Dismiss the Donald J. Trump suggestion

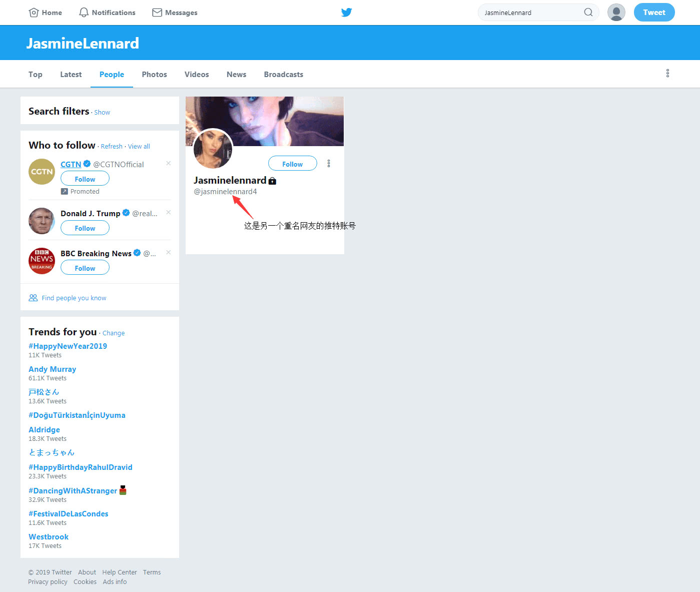click(169, 212)
